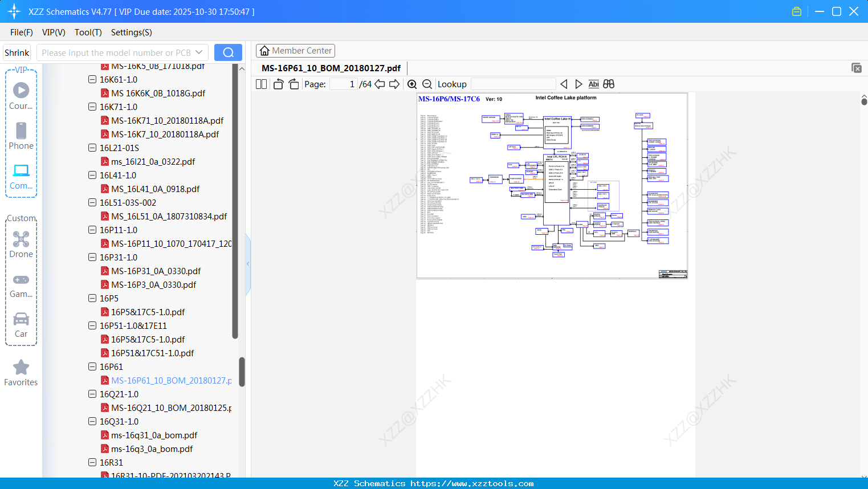Open the model number dropdown arrow
This screenshot has width=868, height=489.
pyautogui.click(x=199, y=52)
